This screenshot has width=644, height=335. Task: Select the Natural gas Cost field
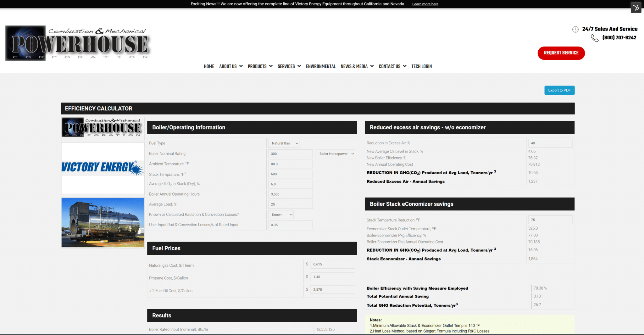pyautogui.click(x=332, y=265)
